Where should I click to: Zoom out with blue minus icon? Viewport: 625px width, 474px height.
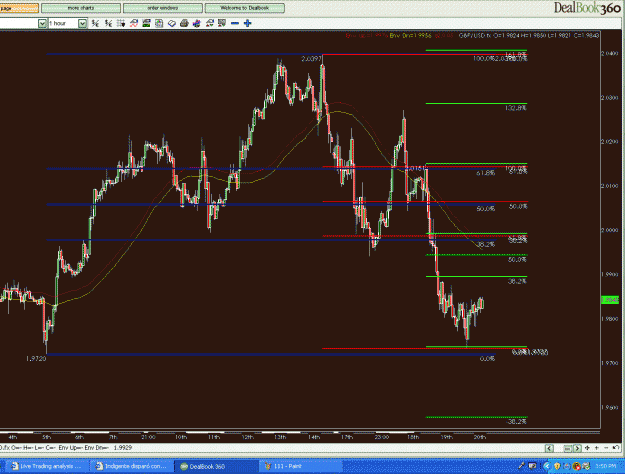(235, 24)
